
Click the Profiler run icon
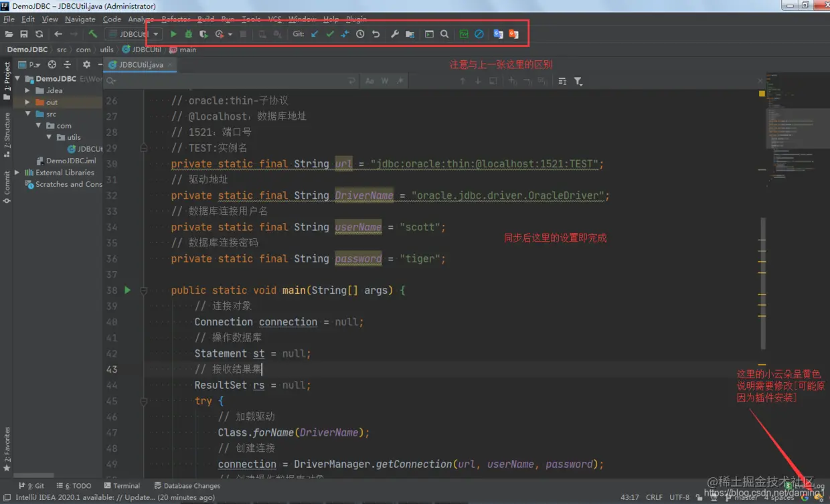tap(220, 34)
